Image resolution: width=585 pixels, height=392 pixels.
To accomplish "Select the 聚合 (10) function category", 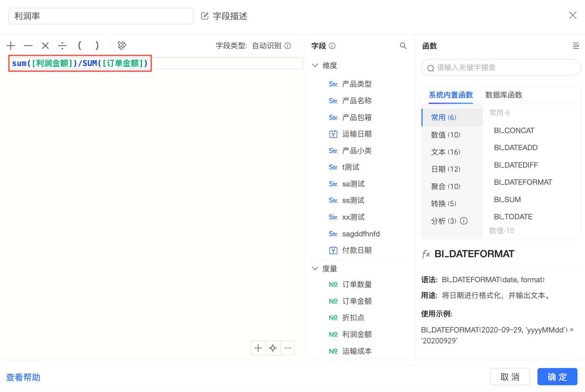I will pos(445,186).
